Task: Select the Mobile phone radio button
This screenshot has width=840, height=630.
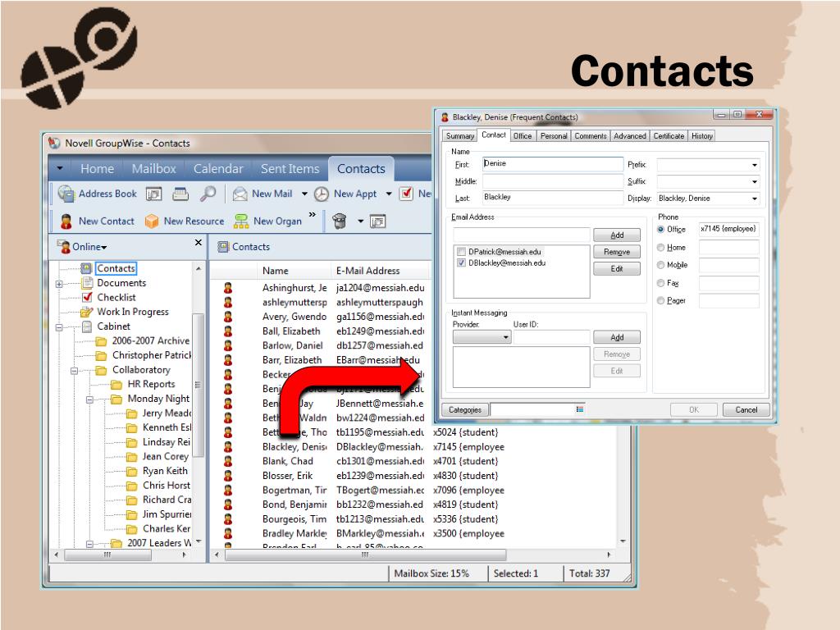Action: click(x=660, y=265)
